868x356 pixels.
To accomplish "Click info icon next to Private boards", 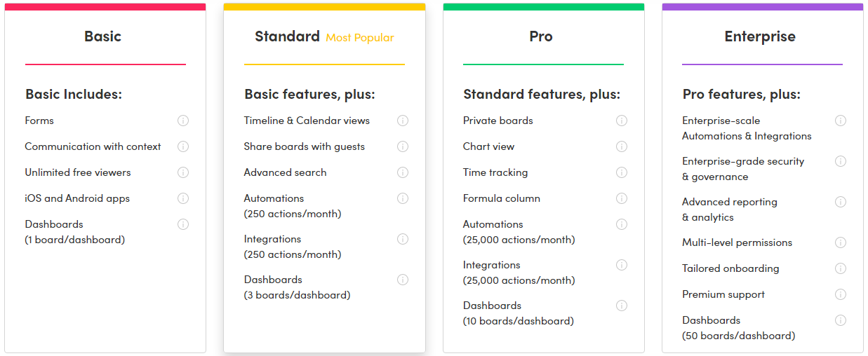I will 622,121.
